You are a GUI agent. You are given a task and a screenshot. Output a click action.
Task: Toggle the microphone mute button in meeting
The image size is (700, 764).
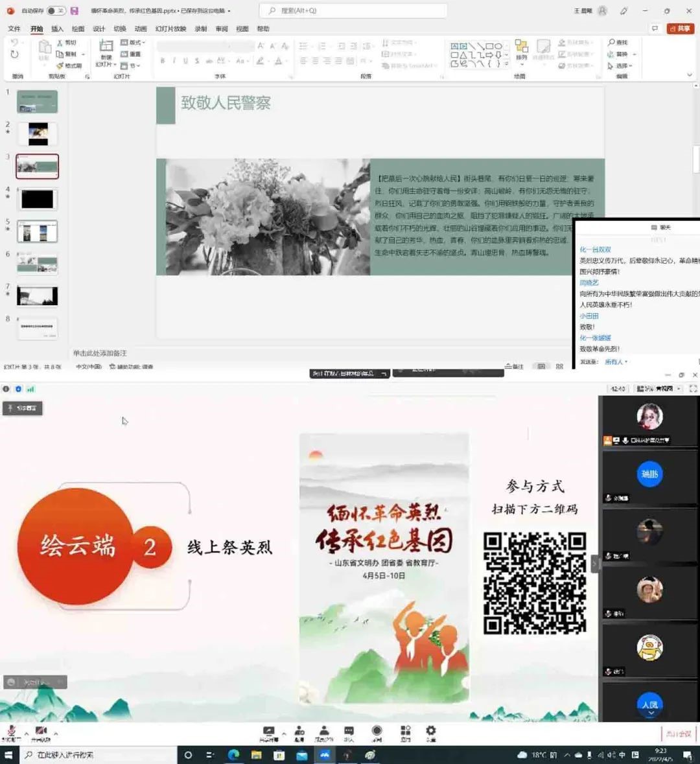(x=11, y=732)
